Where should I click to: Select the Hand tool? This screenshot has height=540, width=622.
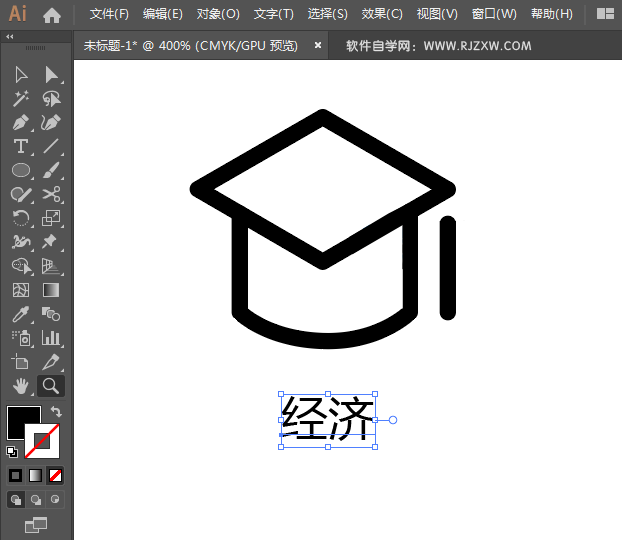[21, 386]
